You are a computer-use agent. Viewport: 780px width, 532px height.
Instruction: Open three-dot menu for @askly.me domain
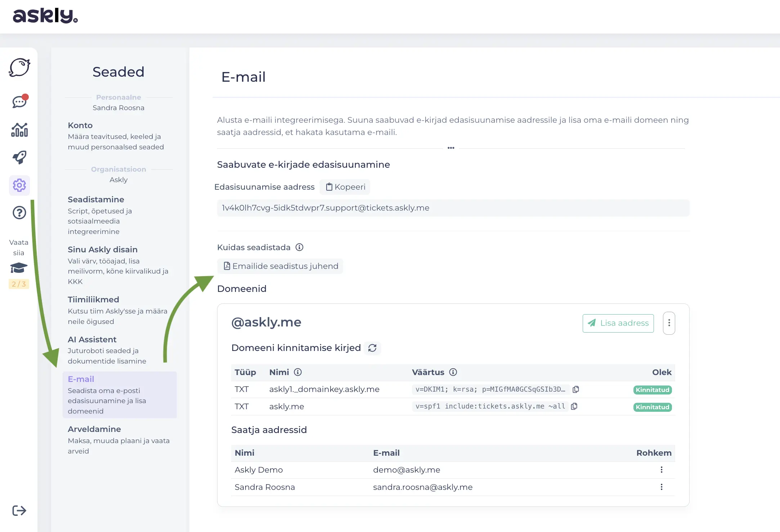coord(669,323)
